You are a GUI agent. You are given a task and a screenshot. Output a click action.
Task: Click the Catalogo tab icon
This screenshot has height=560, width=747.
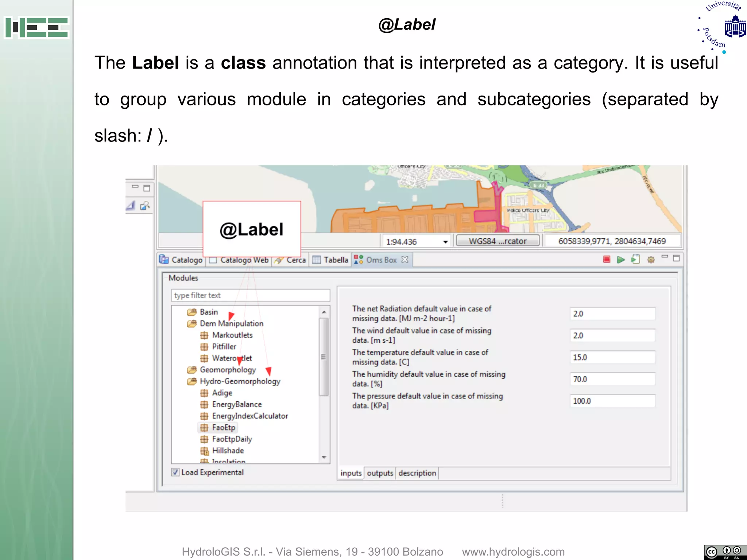[x=164, y=259]
